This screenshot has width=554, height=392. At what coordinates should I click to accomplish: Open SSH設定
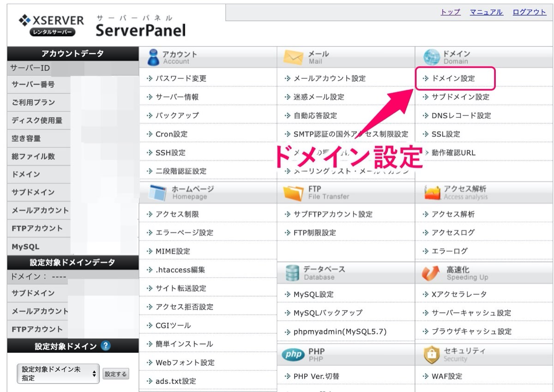[x=170, y=152]
